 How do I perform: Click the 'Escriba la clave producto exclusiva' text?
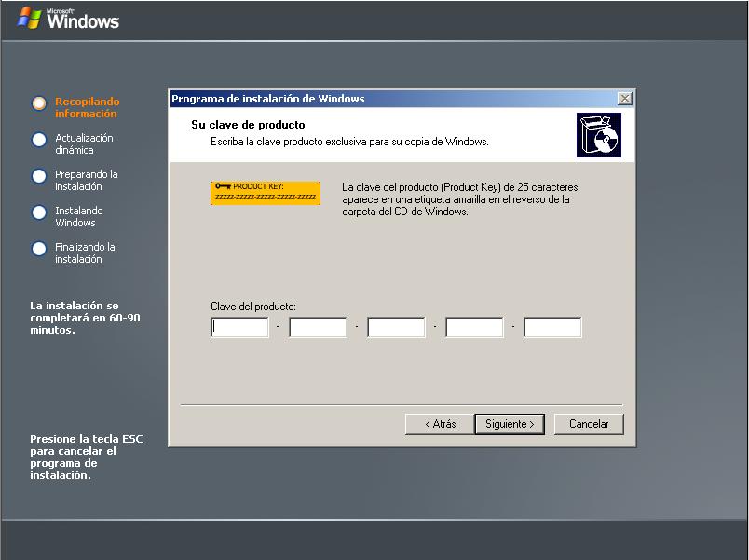pos(349,142)
